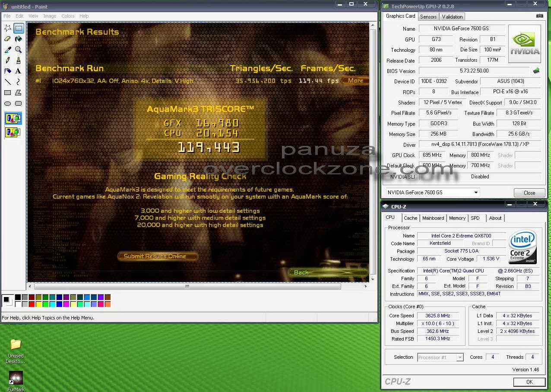551x392 pixels.
Task: Open the Image menu in Paint
Action: pos(50,16)
